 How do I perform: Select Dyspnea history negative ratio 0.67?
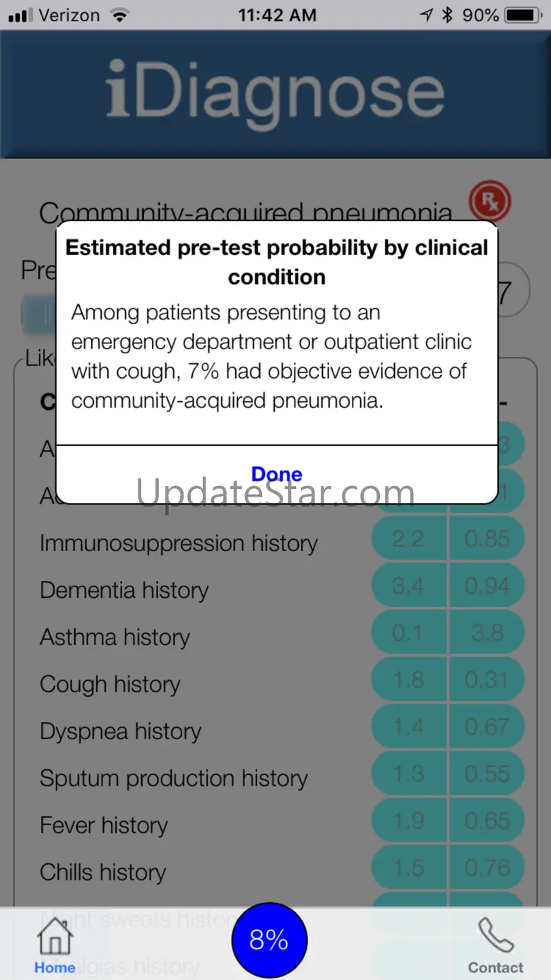pos(487,726)
